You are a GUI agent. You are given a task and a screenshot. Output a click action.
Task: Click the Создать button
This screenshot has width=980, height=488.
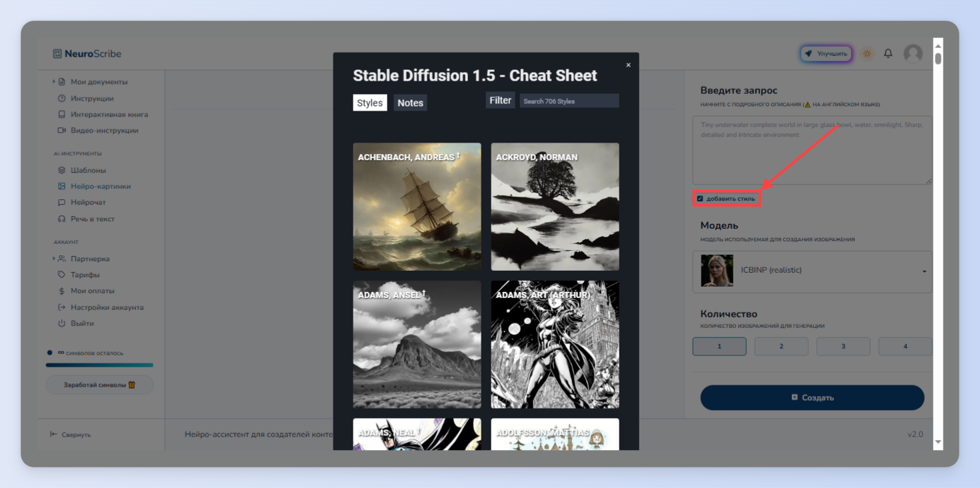[812, 397]
